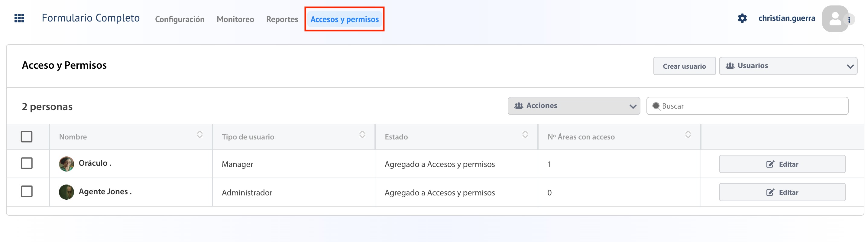This screenshot has width=868, height=242.
Task: Click the settings gear icon
Action: 742,18
